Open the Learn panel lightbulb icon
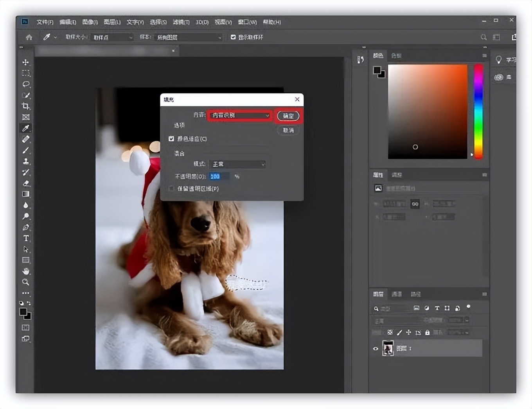This screenshot has width=532, height=409. coord(498,59)
